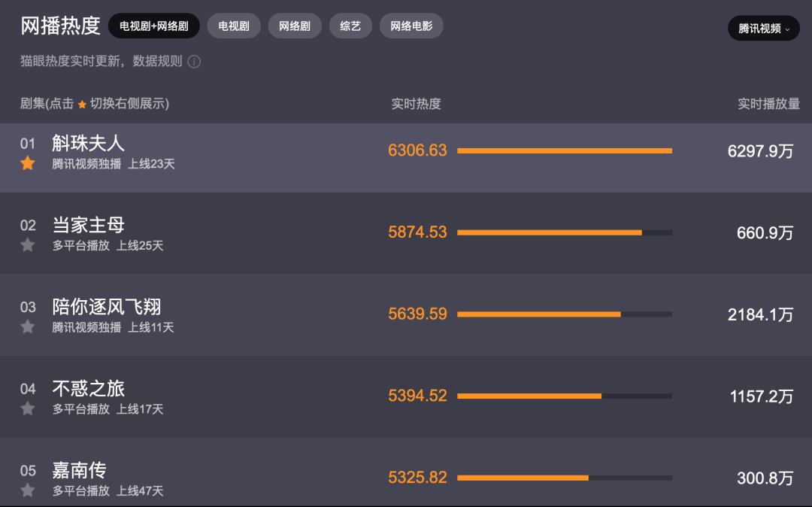Click the info icon beside 数据规则
The width and height of the screenshot is (812, 507).
coord(194,62)
